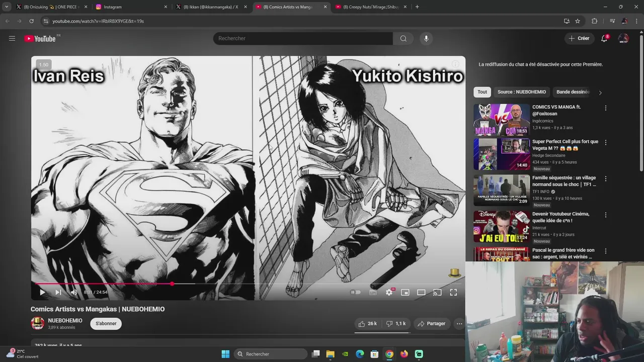The image size is (644, 362).
Task: Select the Tout filter chip
Action: pos(482,92)
